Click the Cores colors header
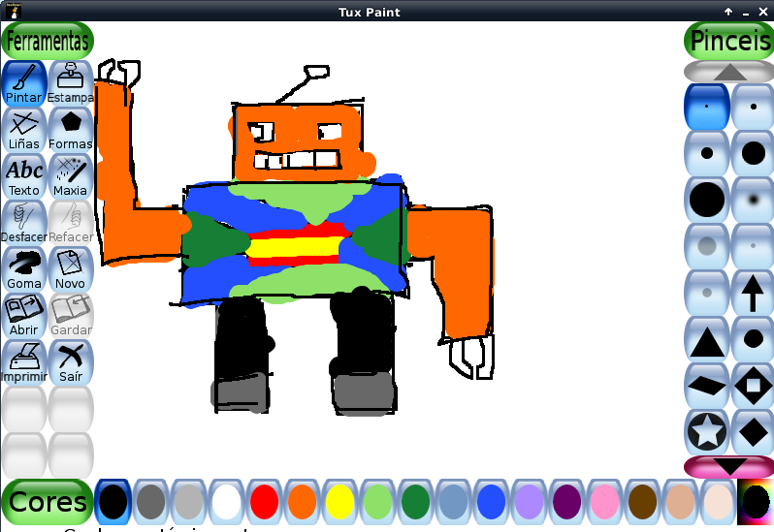Screen dimensions: 774x532 click(x=48, y=502)
